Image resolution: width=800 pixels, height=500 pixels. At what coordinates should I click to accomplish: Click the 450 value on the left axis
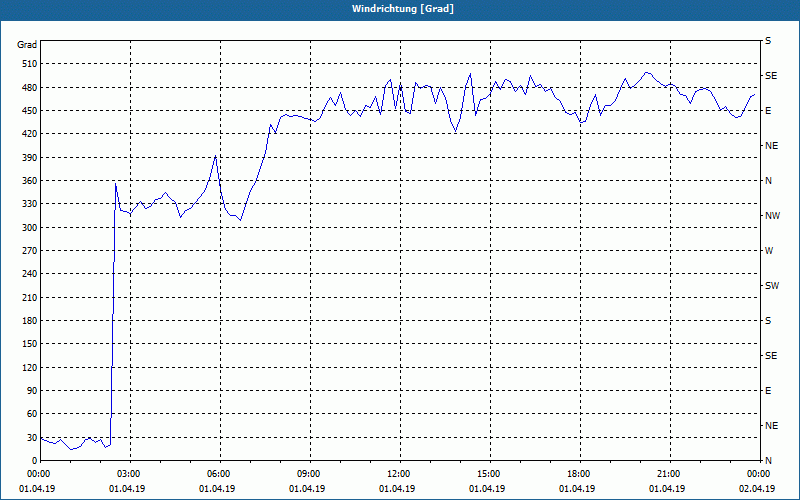tap(30, 111)
